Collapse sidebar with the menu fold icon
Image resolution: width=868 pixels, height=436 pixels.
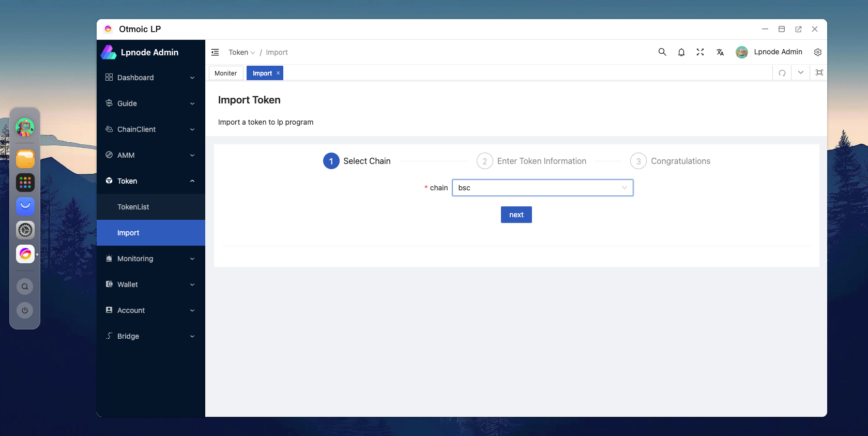tap(215, 52)
